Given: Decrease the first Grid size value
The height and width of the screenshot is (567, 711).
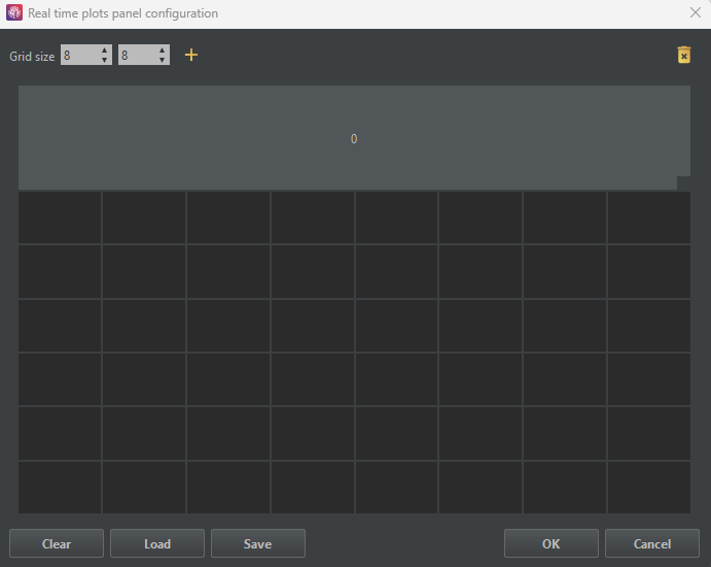Looking at the screenshot, I should click(x=105, y=60).
